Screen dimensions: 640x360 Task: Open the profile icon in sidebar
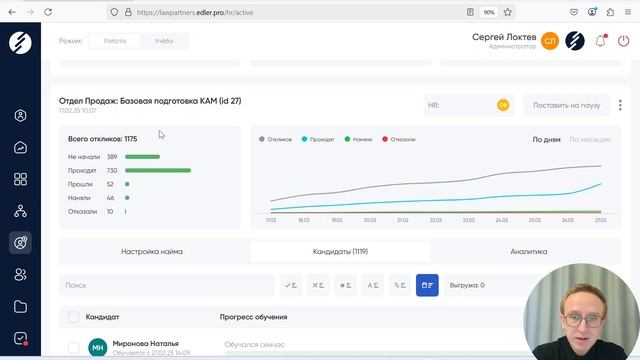[x=20, y=116]
